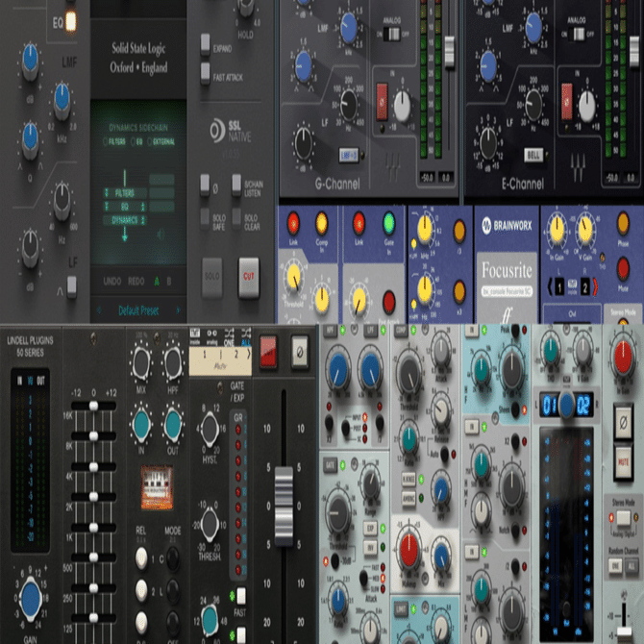This screenshot has height=644, width=644.
Task: Select preset slot B
Action: click(169, 282)
